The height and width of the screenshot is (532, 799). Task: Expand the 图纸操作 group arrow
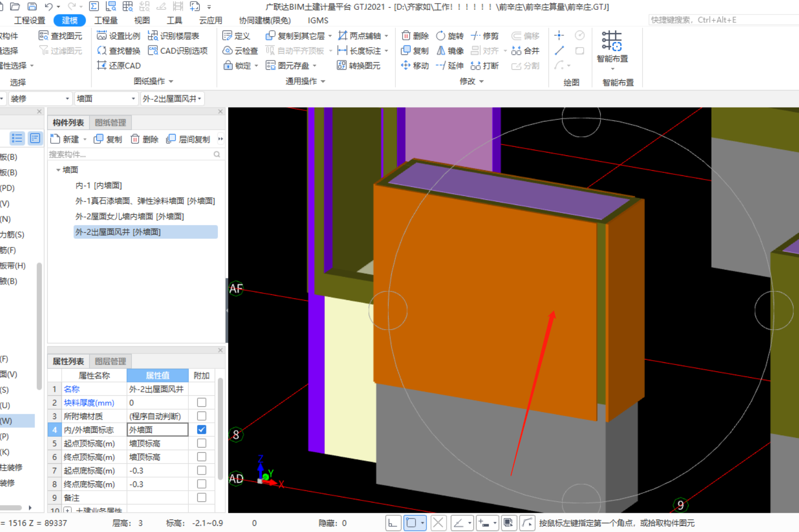(171, 81)
